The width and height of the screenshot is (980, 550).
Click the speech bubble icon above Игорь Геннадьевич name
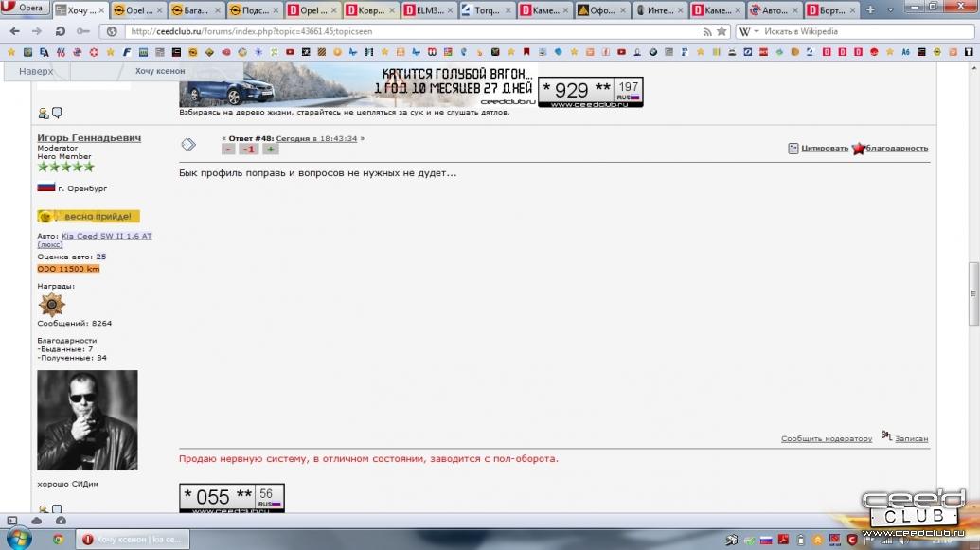(57, 113)
